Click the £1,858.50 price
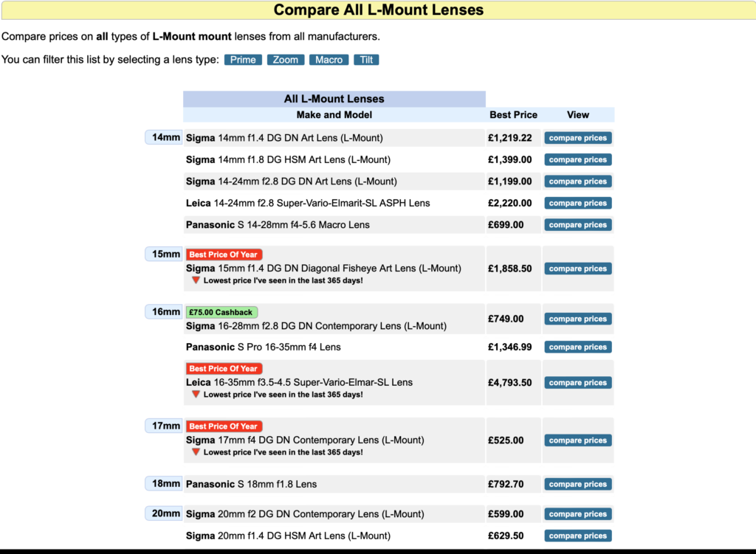Screen dimensions: 756x554 pyautogui.click(x=510, y=269)
